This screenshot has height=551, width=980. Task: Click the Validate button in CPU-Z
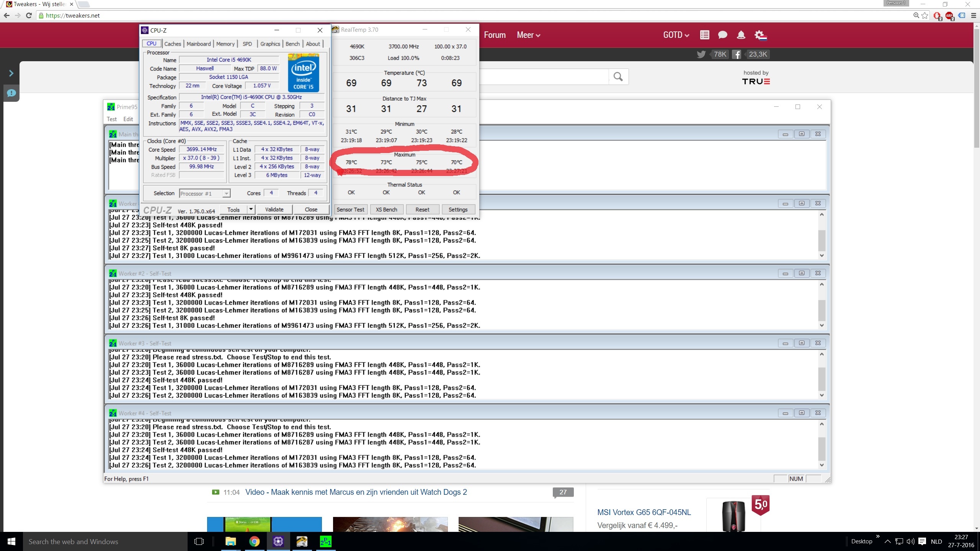[x=274, y=209]
